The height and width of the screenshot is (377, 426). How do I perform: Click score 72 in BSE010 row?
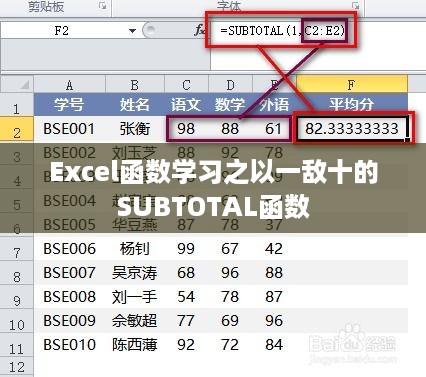230,345
